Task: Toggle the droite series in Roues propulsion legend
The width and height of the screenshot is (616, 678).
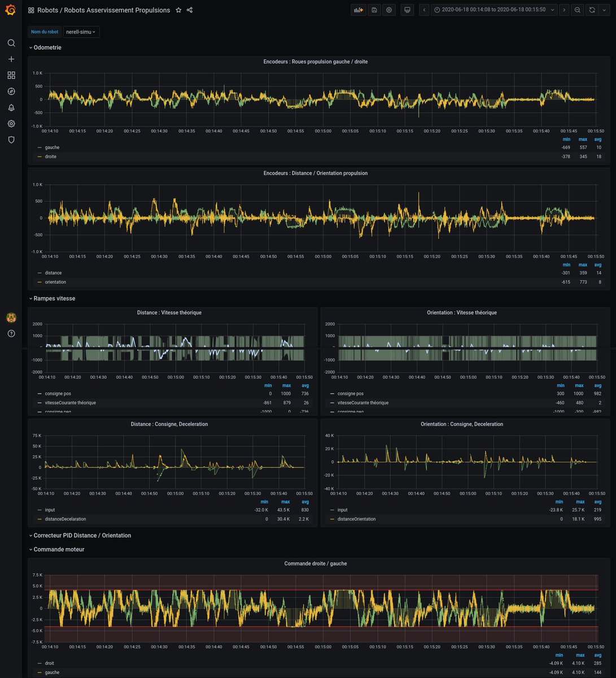Action: pyautogui.click(x=51, y=157)
